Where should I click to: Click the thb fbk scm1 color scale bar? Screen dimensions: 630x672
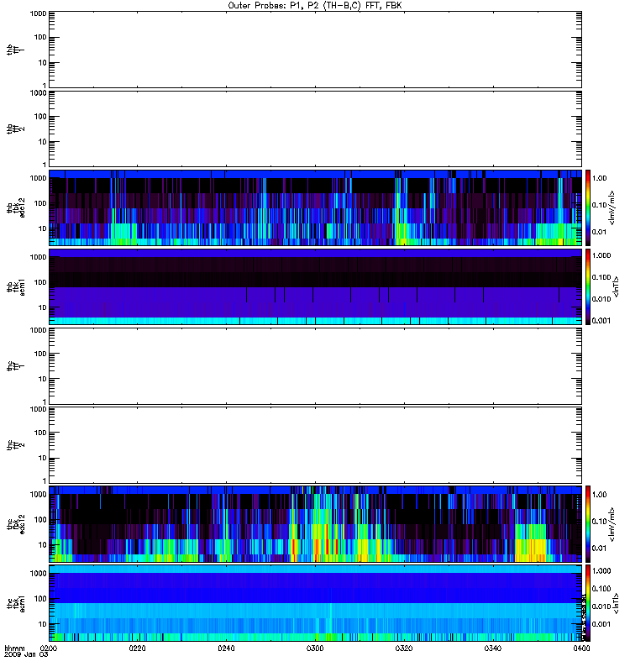pyautogui.click(x=588, y=286)
